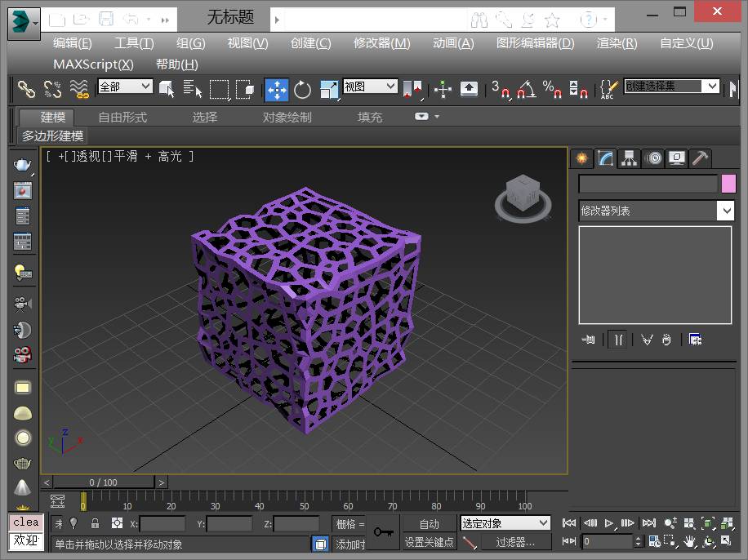Activate the Select and Scale tool
Image resolution: width=748 pixels, height=560 pixels.
coord(329,89)
